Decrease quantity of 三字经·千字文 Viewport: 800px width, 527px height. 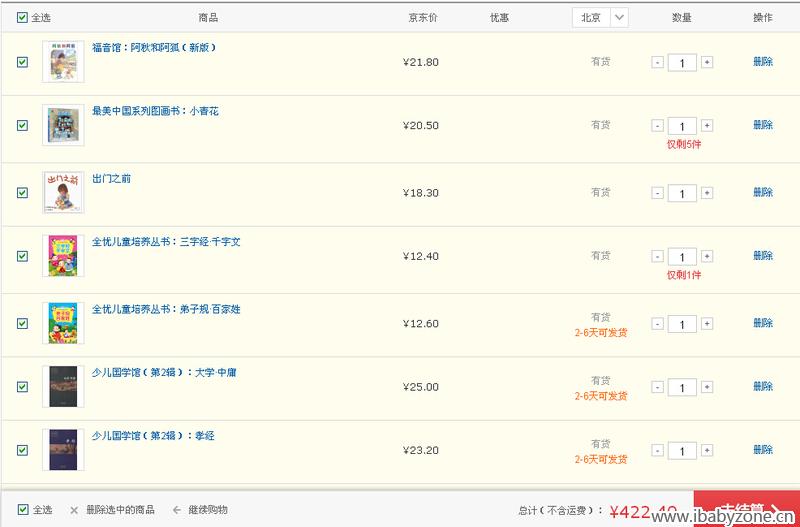pos(658,256)
